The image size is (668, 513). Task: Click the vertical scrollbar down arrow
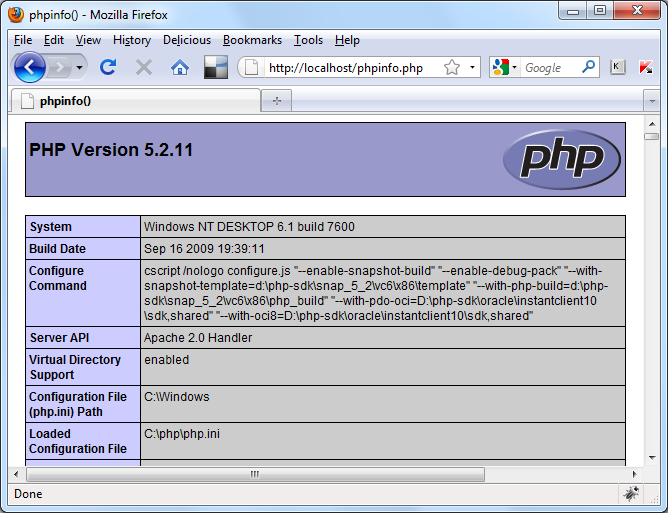click(x=652, y=458)
